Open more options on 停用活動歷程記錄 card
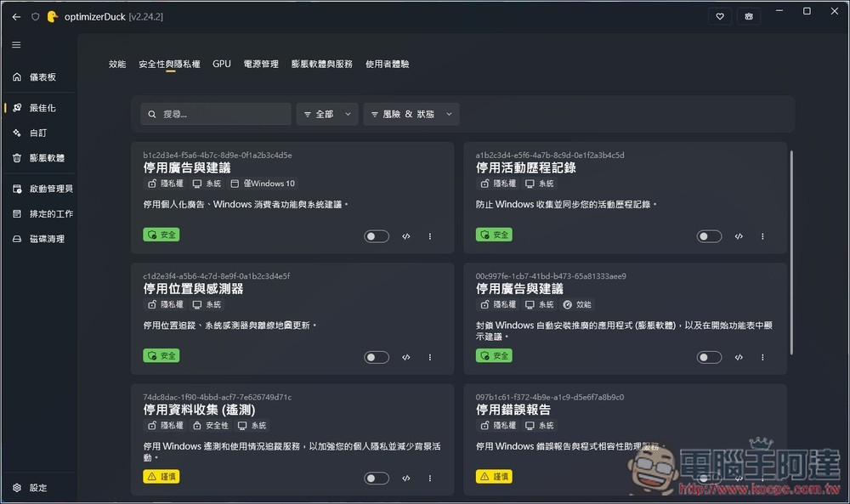 (x=762, y=236)
